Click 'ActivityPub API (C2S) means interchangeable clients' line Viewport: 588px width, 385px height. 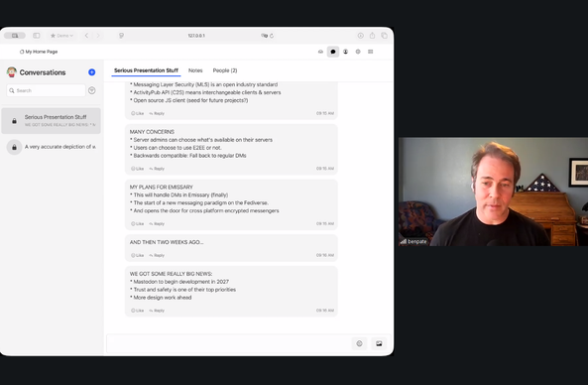pyautogui.click(x=205, y=92)
